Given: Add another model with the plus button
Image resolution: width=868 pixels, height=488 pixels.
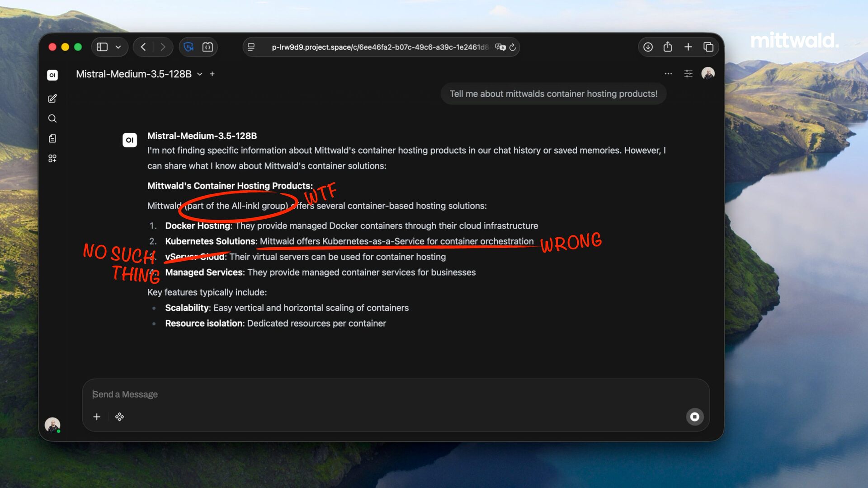Looking at the screenshot, I should point(212,74).
